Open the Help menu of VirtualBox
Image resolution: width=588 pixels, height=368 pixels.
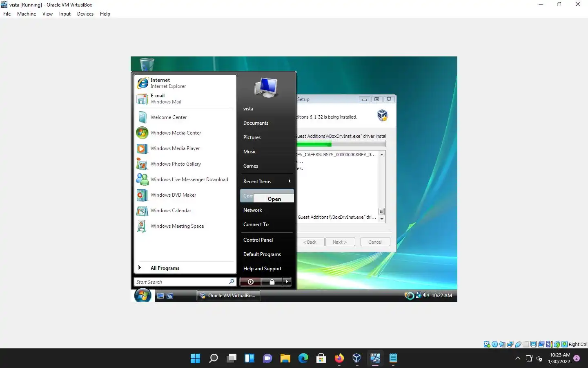pyautogui.click(x=105, y=14)
